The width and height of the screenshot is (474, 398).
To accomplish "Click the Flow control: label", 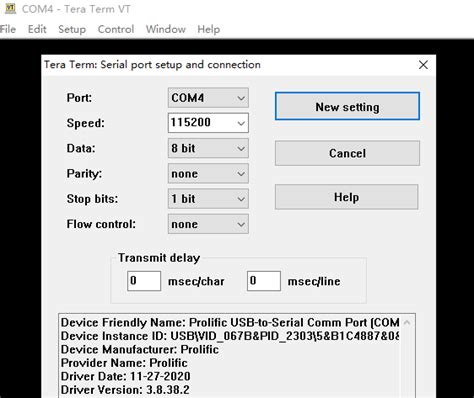I will click(x=101, y=224).
